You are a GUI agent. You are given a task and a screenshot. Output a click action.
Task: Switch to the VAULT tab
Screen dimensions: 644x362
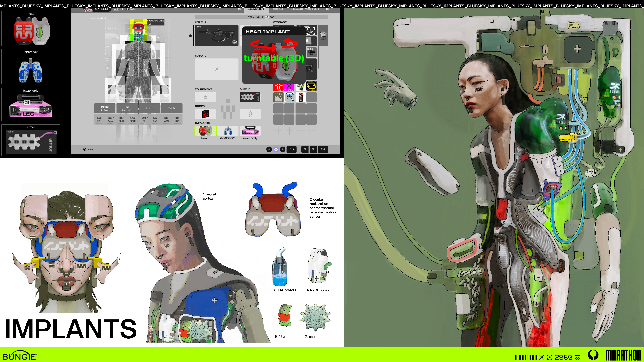(278, 9)
